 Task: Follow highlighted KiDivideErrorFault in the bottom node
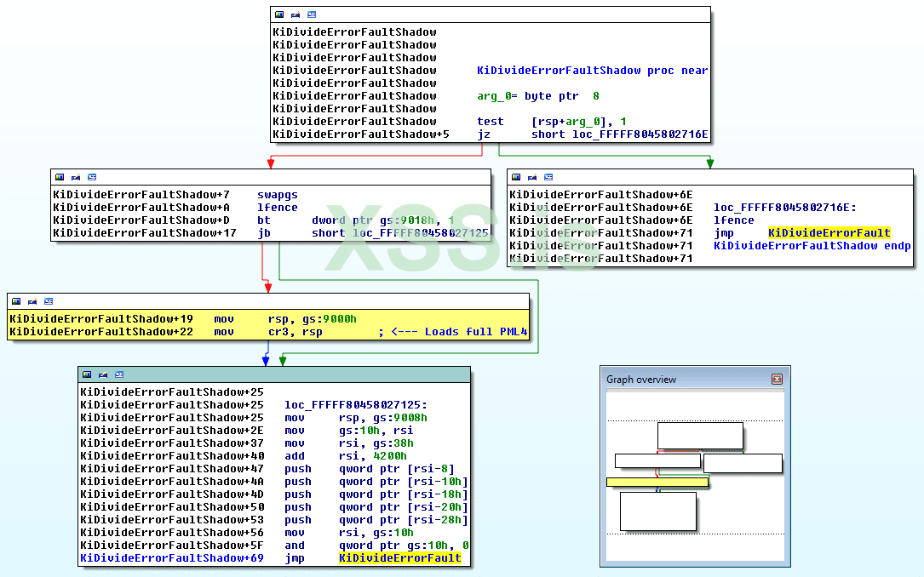point(400,557)
